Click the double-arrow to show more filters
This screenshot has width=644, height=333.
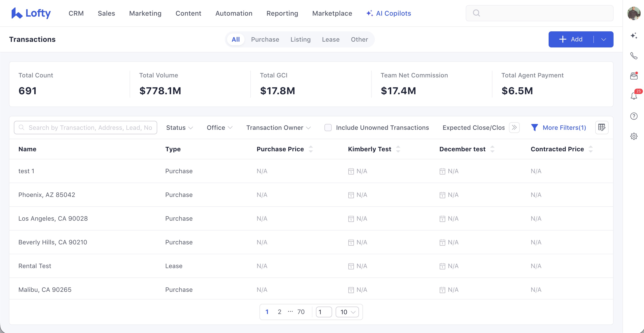click(514, 127)
